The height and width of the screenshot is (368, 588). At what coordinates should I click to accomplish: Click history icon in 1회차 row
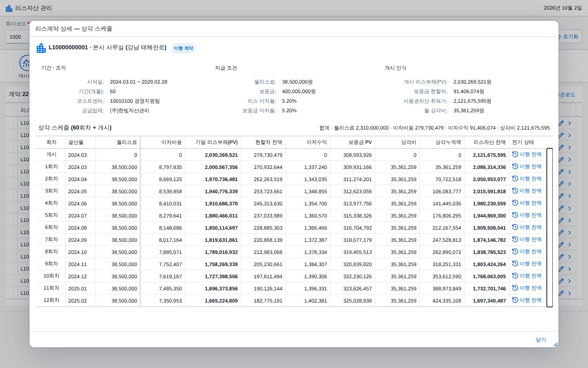click(x=515, y=167)
